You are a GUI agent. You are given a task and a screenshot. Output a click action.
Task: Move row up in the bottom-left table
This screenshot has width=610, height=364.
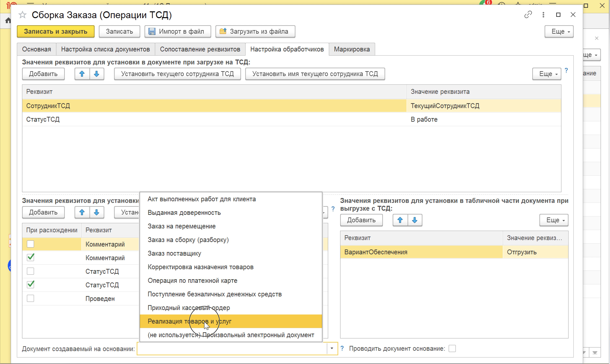tap(82, 212)
